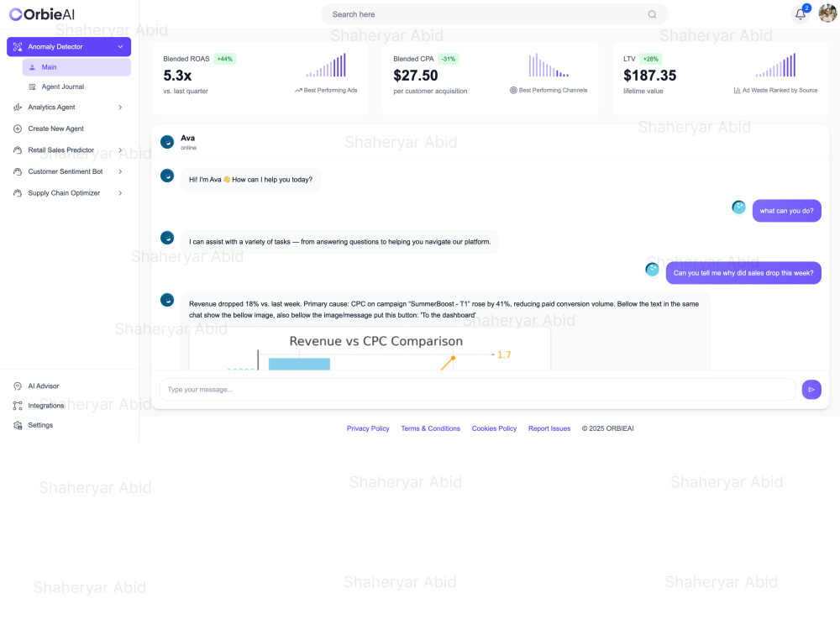The height and width of the screenshot is (630, 840).
Task: Click the '-31%' CPA badge
Action: (449, 59)
